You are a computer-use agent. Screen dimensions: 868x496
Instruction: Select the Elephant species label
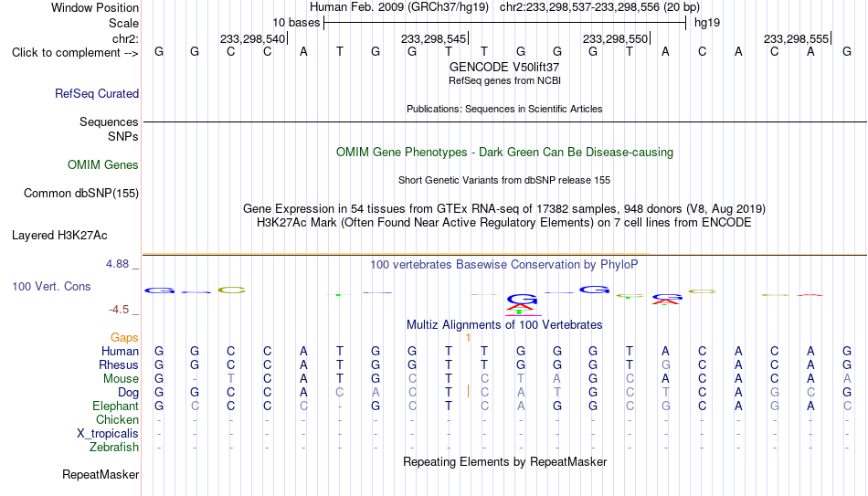point(115,406)
